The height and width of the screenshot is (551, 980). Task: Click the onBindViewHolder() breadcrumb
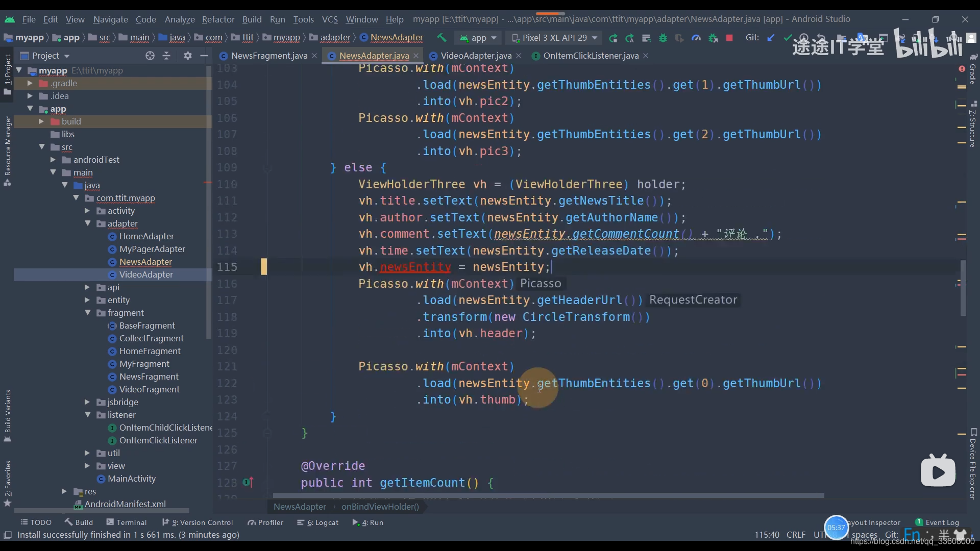pyautogui.click(x=380, y=507)
